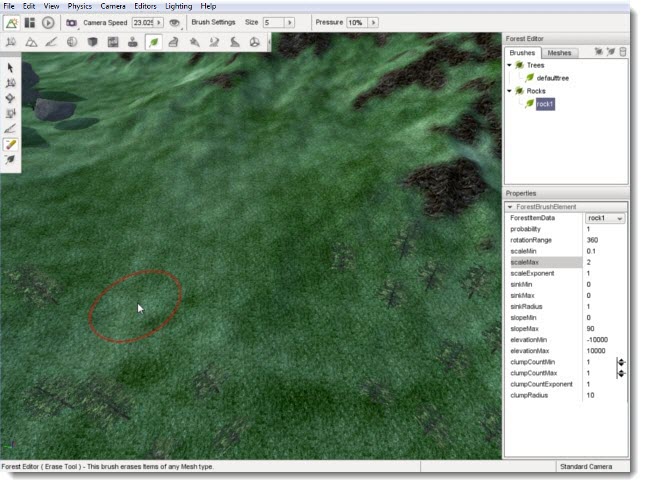Image resolution: width=645 pixels, height=487 pixels.
Task: Click the add new brush element leaf icon
Action: (611, 52)
